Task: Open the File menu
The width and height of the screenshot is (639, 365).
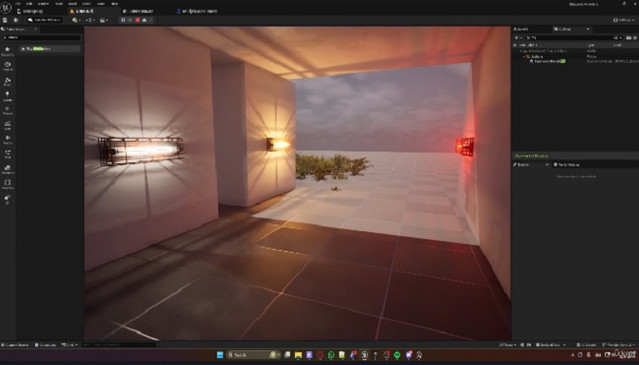Action: pos(18,4)
